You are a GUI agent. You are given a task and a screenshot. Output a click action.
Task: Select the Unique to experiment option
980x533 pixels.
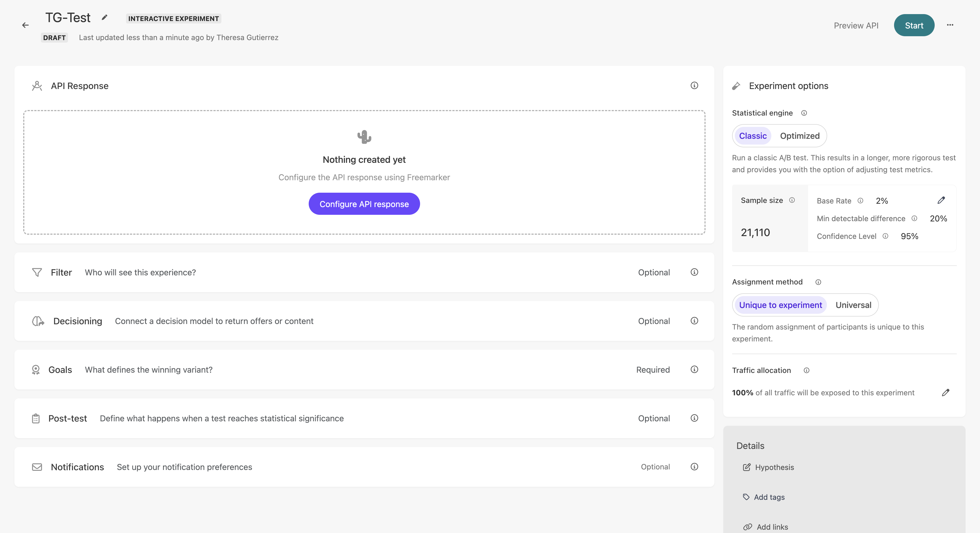[x=780, y=305]
